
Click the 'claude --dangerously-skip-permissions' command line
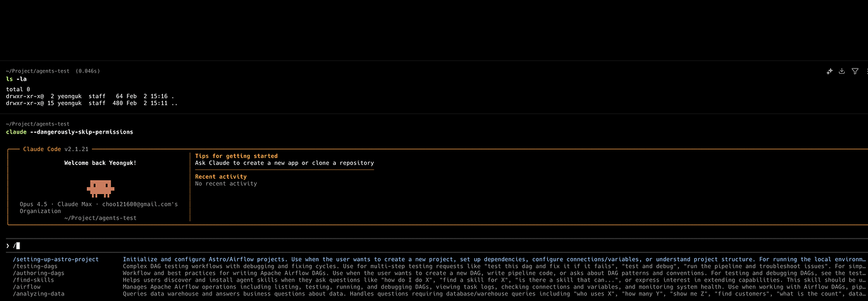pyautogui.click(x=69, y=132)
